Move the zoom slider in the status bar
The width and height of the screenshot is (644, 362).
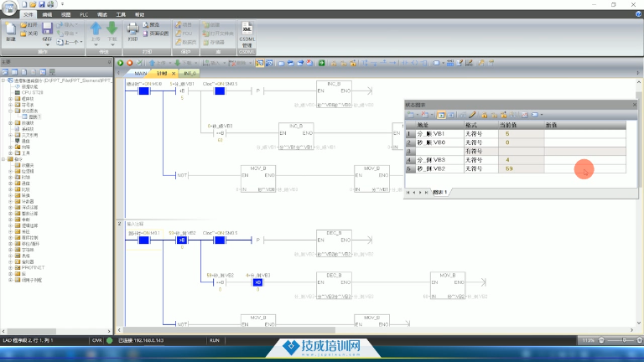624,340
